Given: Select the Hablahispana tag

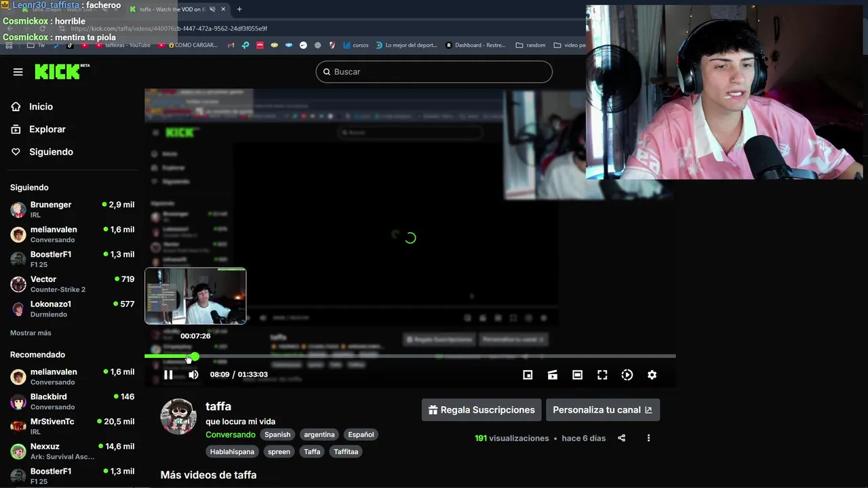Looking at the screenshot, I should click(x=232, y=451).
